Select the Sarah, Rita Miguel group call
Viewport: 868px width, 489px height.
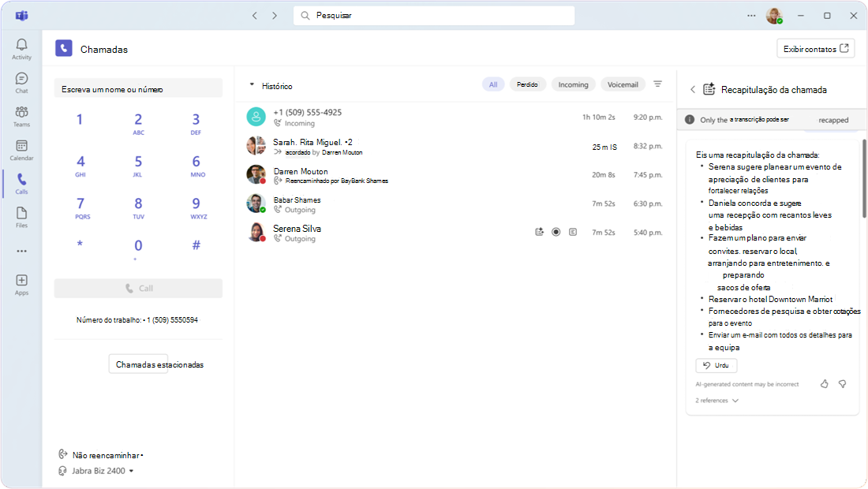click(455, 146)
